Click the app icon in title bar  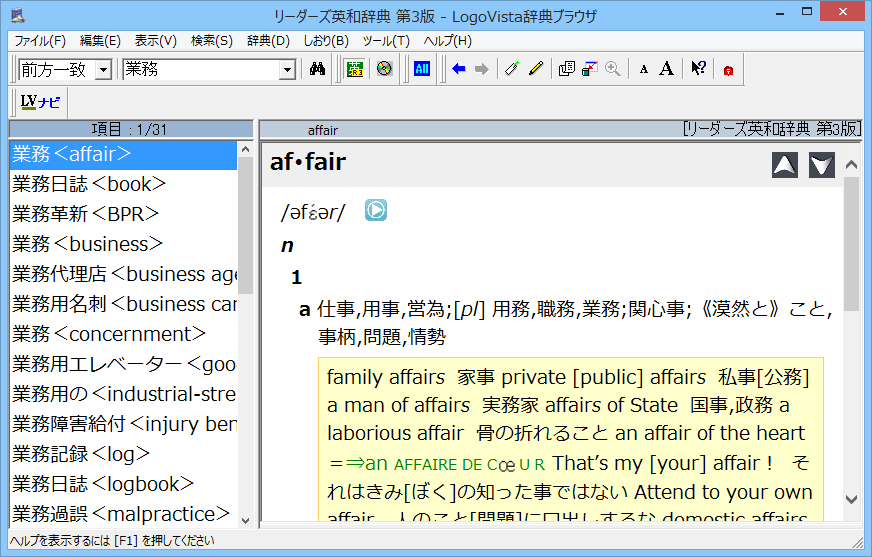click(x=18, y=14)
